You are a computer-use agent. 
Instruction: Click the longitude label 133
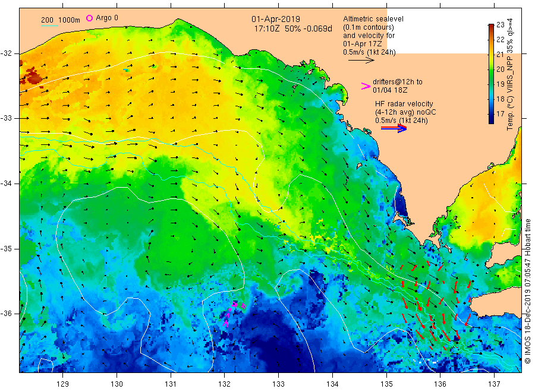pos(278,384)
